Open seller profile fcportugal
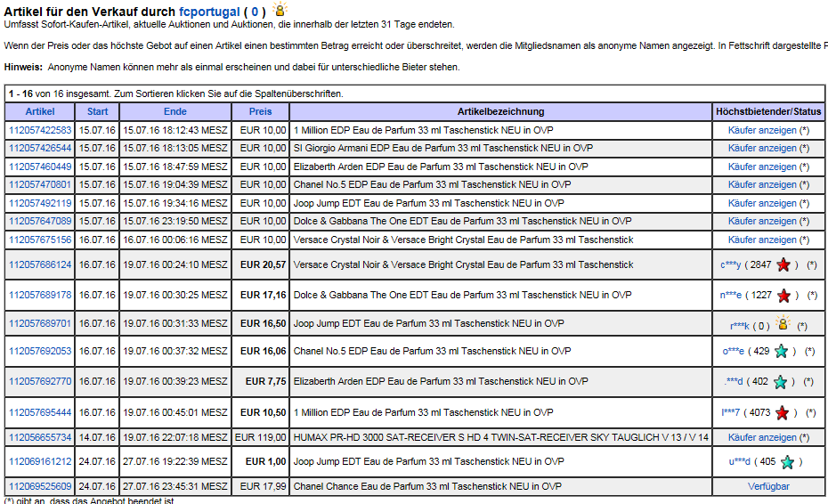 pos(209,12)
